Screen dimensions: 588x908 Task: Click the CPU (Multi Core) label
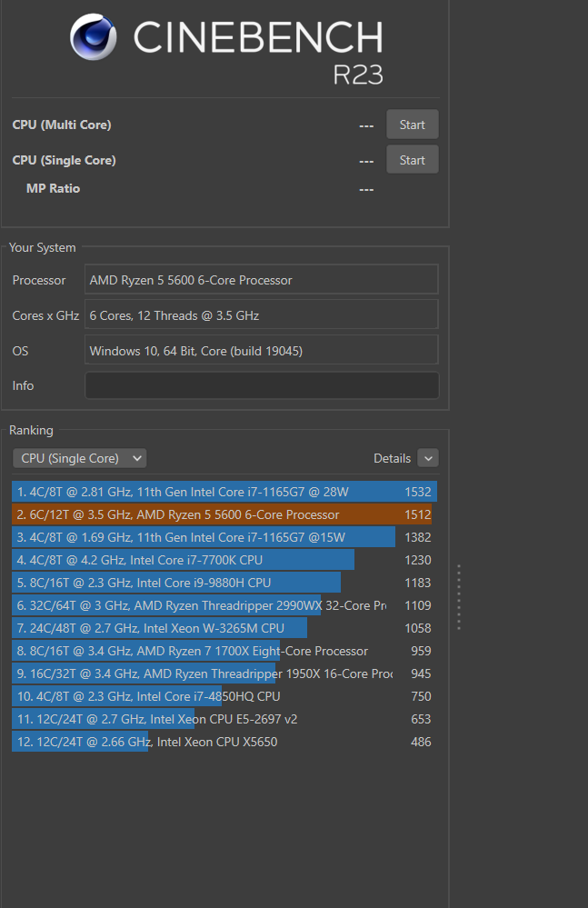coord(62,125)
